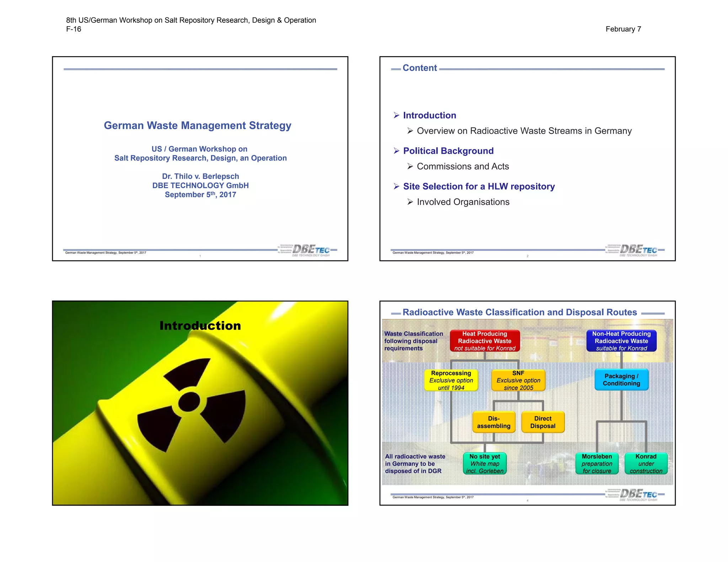The width and height of the screenshot is (728, 562).
Task: Click 'DBE TECHNOLOGY GmbH' on title slide
Action: 200,185
